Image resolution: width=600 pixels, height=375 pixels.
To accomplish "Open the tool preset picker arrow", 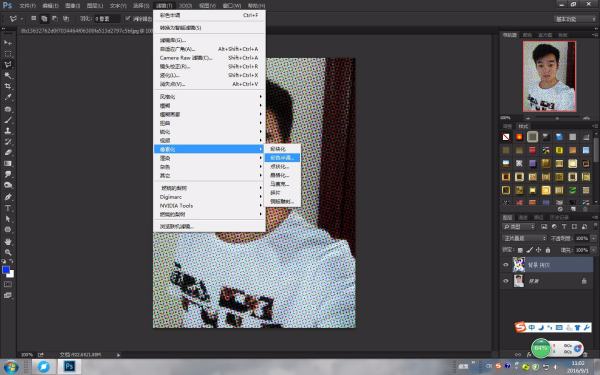I will [21, 18].
